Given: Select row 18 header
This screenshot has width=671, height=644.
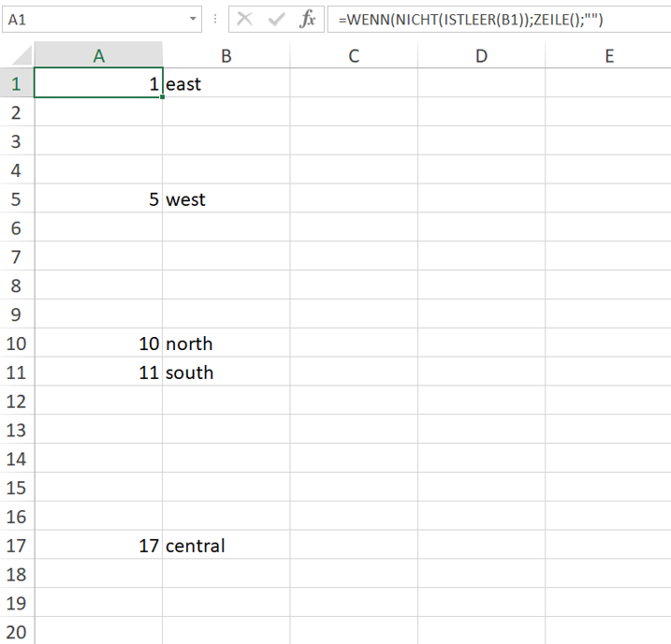Looking at the screenshot, I should (17, 574).
